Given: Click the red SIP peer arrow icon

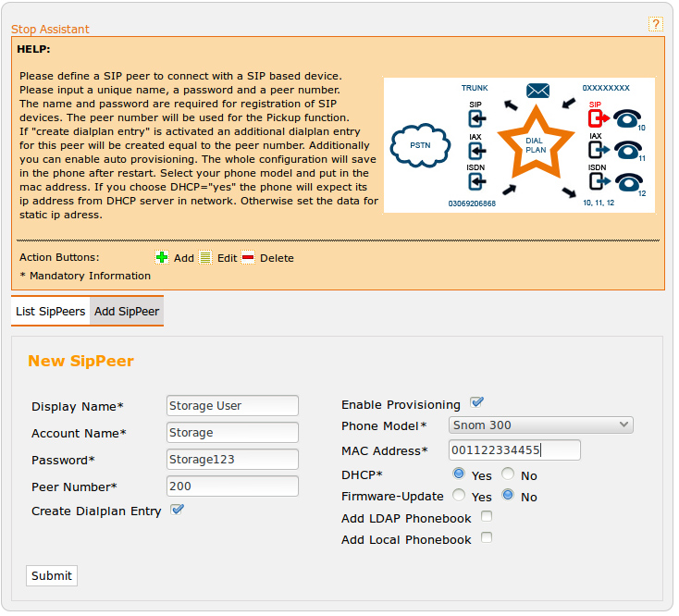Looking at the screenshot, I should 599,117.
